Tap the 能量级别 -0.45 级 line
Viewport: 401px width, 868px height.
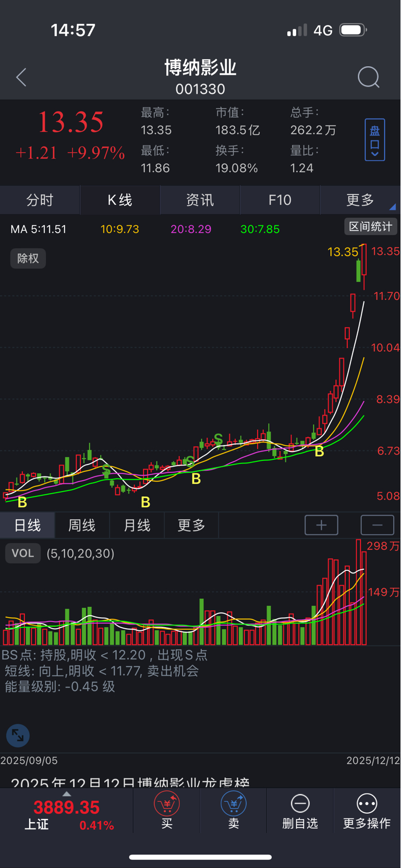60,687
